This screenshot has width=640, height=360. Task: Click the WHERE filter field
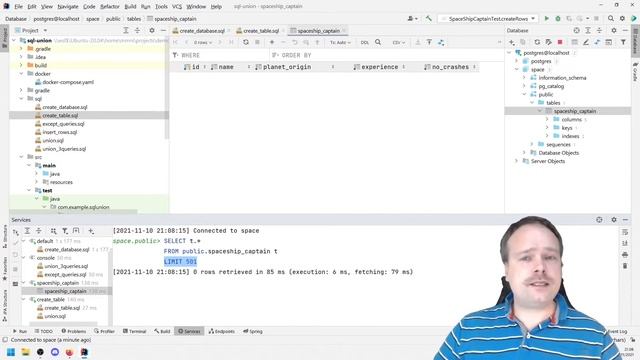(x=220, y=55)
